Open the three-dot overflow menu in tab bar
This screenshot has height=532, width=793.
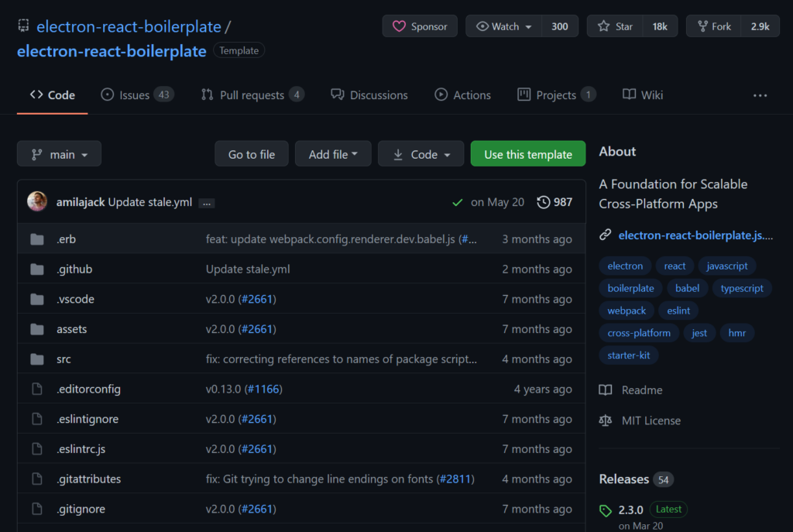pos(760,95)
